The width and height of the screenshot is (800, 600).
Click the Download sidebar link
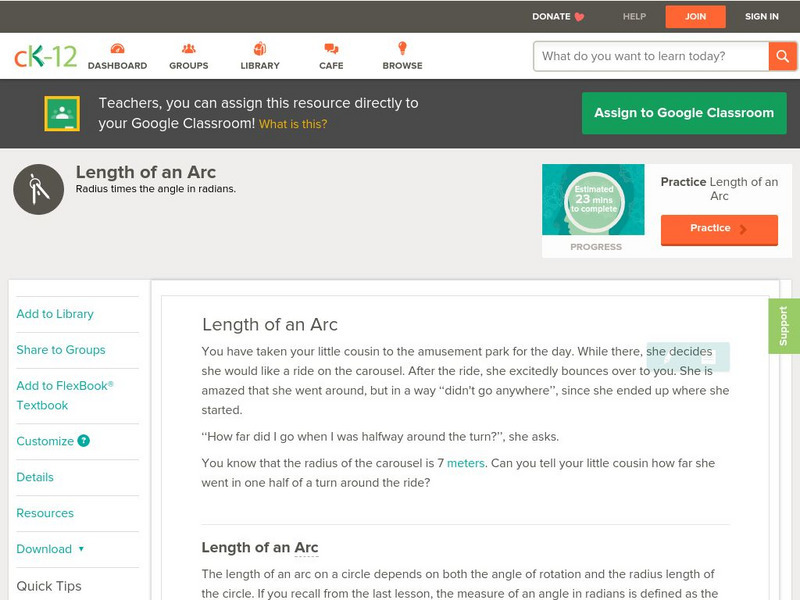click(x=44, y=549)
